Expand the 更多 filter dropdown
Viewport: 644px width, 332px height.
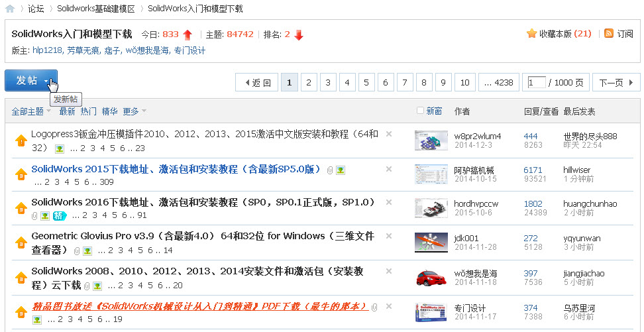tap(144, 111)
